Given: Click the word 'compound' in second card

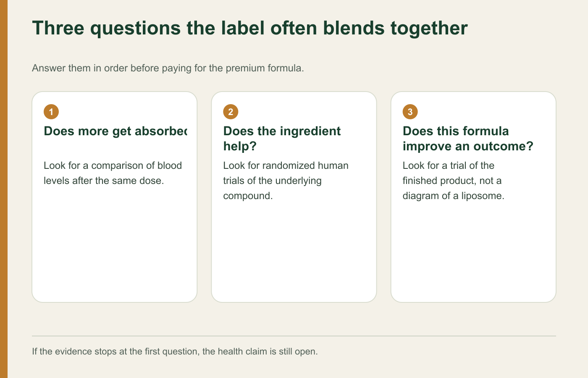Looking at the screenshot, I should [248, 196].
